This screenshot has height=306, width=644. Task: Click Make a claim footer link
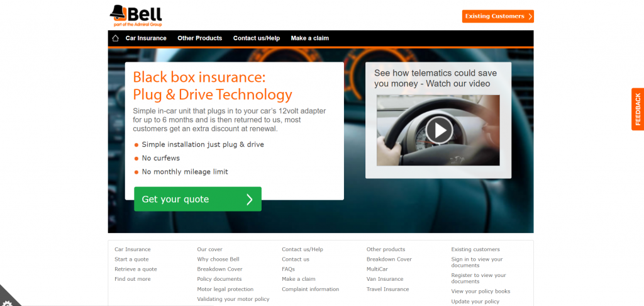coord(299,279)
